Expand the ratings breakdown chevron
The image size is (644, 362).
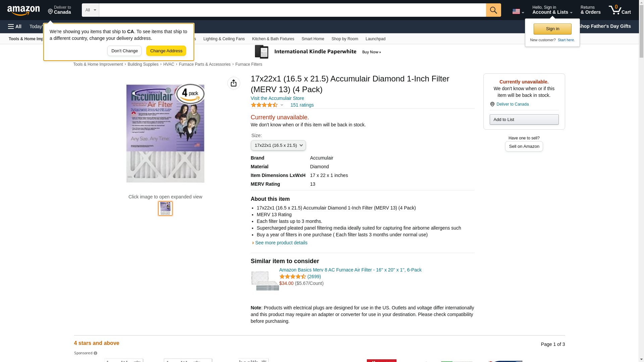(x=282, y=105)
